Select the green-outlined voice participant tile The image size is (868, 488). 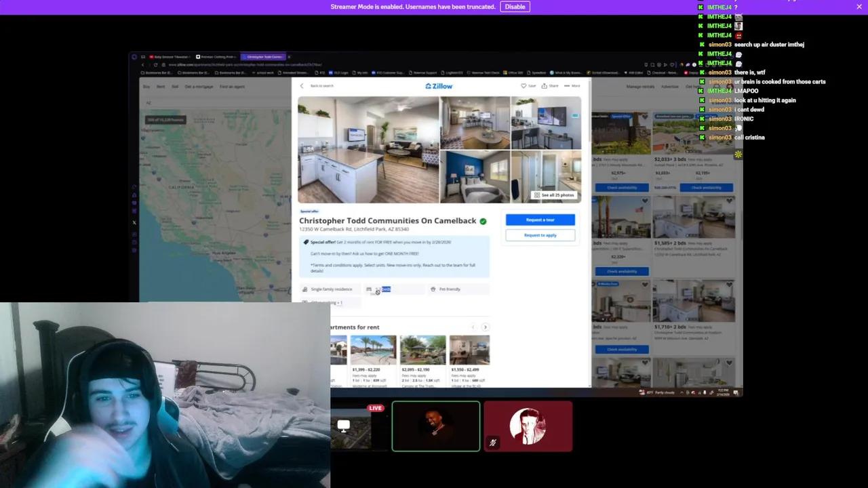pyautogui.click(x=436, y=426)
